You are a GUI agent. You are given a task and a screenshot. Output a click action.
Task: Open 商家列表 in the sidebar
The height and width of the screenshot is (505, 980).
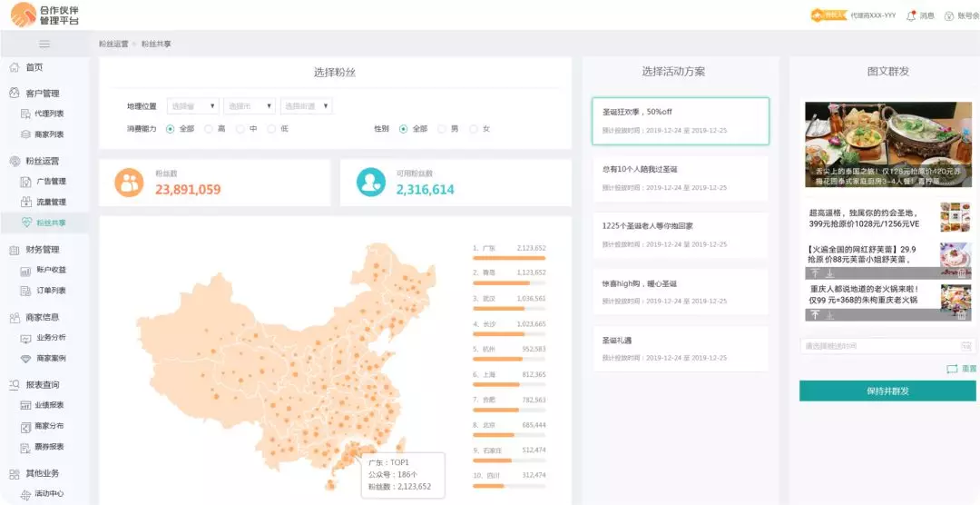coord(43,134)
